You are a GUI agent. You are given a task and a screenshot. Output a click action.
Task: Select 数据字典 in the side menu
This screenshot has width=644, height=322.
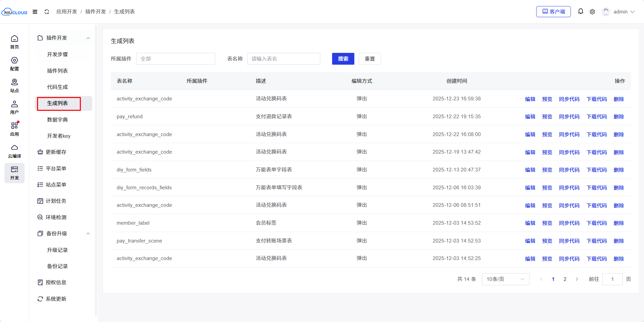coord(58,120)
